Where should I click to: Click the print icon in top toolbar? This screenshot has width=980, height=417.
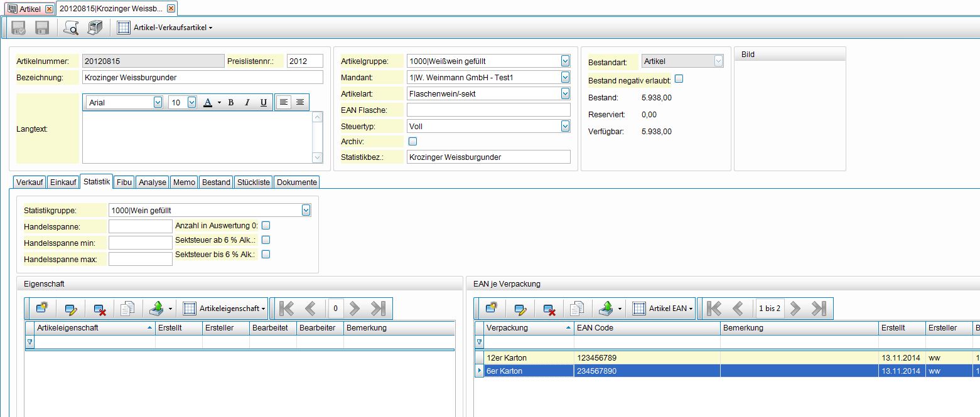[x=95, y=28]
